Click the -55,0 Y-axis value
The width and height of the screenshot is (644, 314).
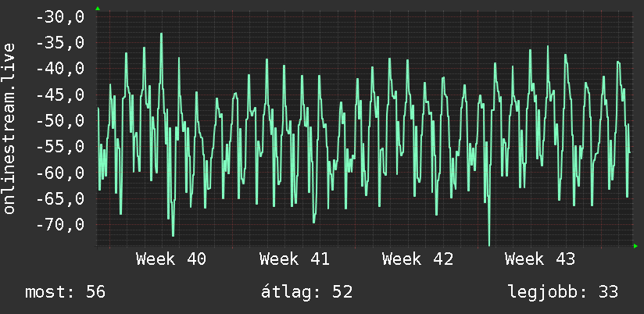coord(60,147)
